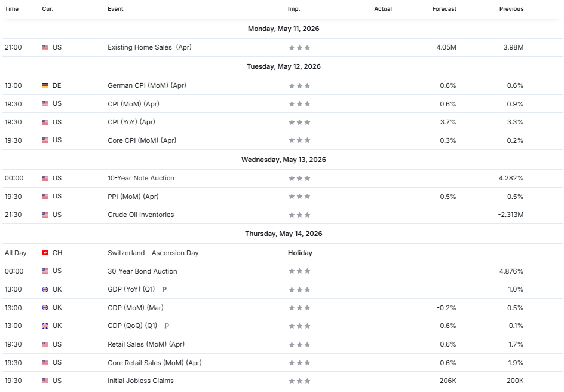Click the importance stars for Existing Home Sales
This screenshot has height=392, width=564.
click(299, 47)
